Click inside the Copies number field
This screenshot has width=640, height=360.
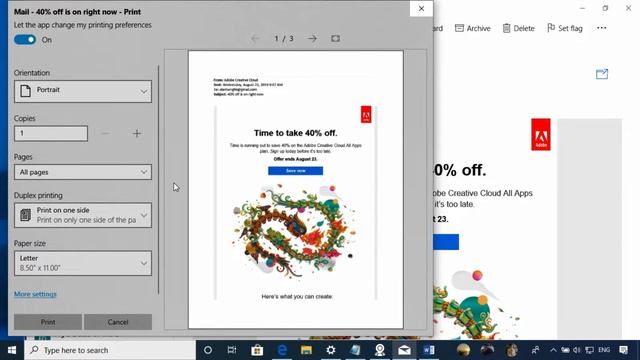point(51,133)
